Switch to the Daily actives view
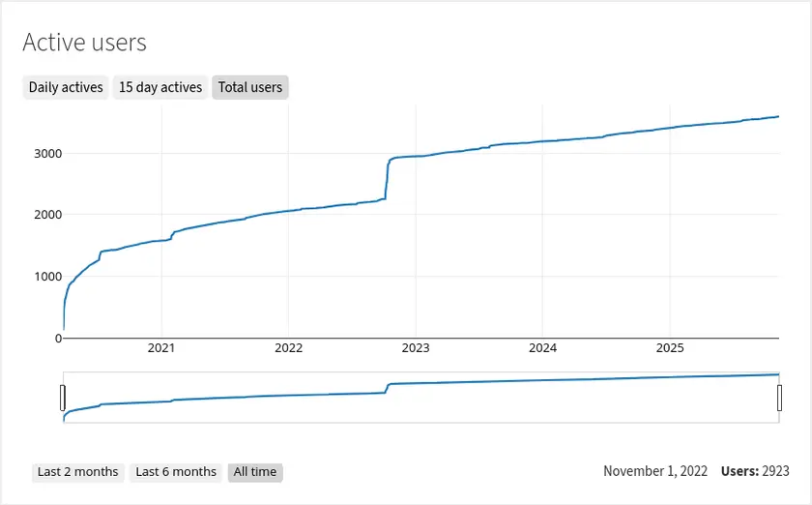812x505 pixels. [66, 87]
